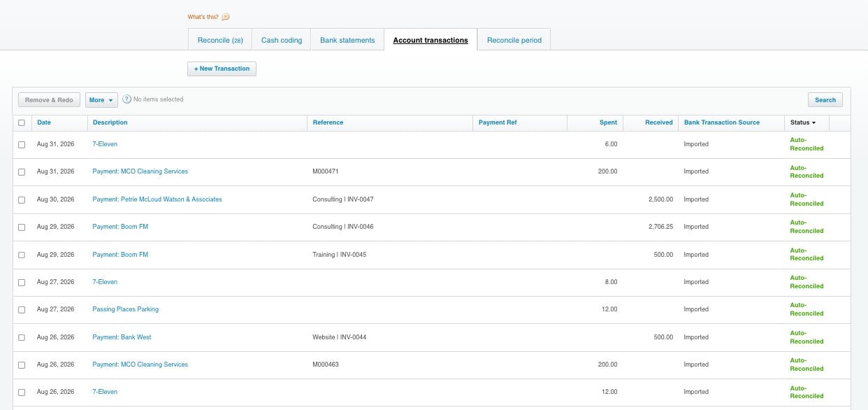This screenshot has height=410, width=868.
Task: Open the Reconcile period tab
Action: click(514, 41)
